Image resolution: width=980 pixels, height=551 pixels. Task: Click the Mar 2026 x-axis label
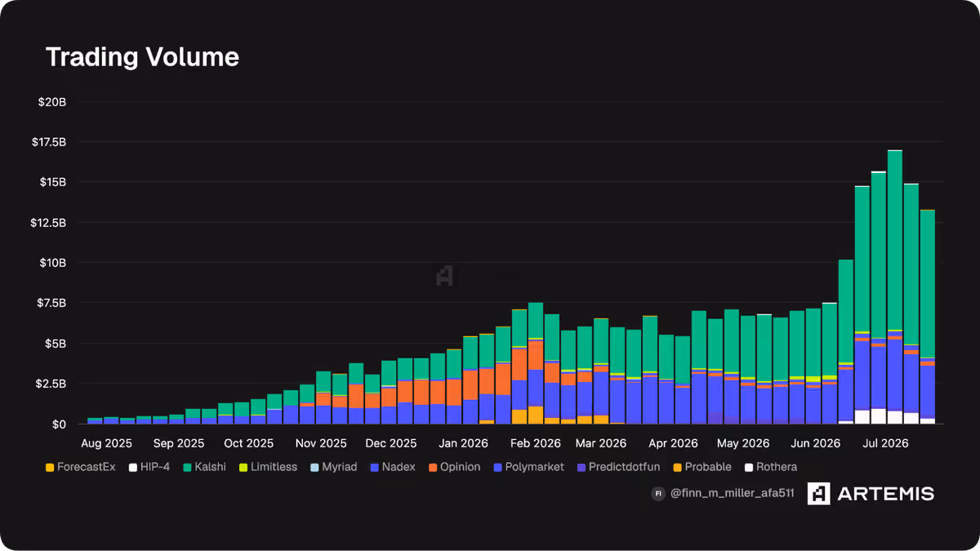pos(601,443)
